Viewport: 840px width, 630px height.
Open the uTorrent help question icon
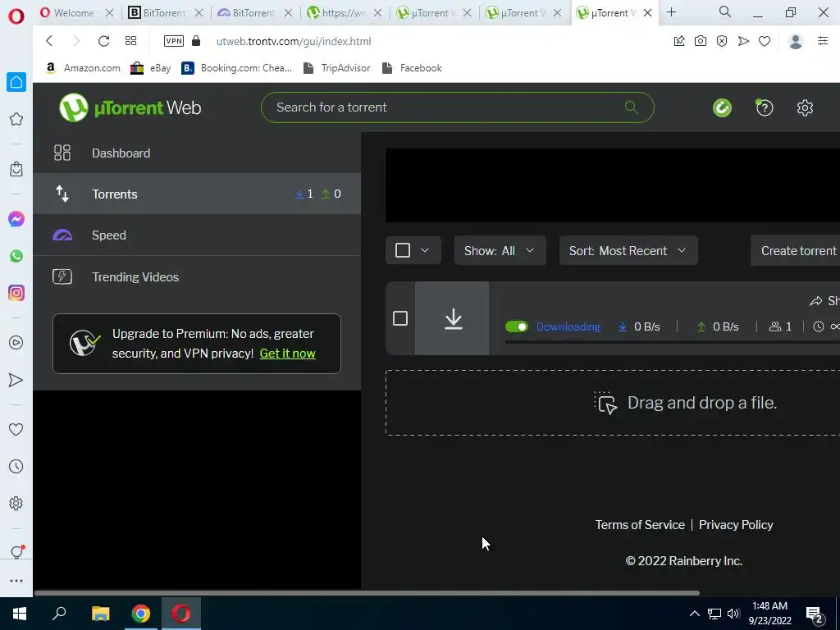tap(765, 107)
